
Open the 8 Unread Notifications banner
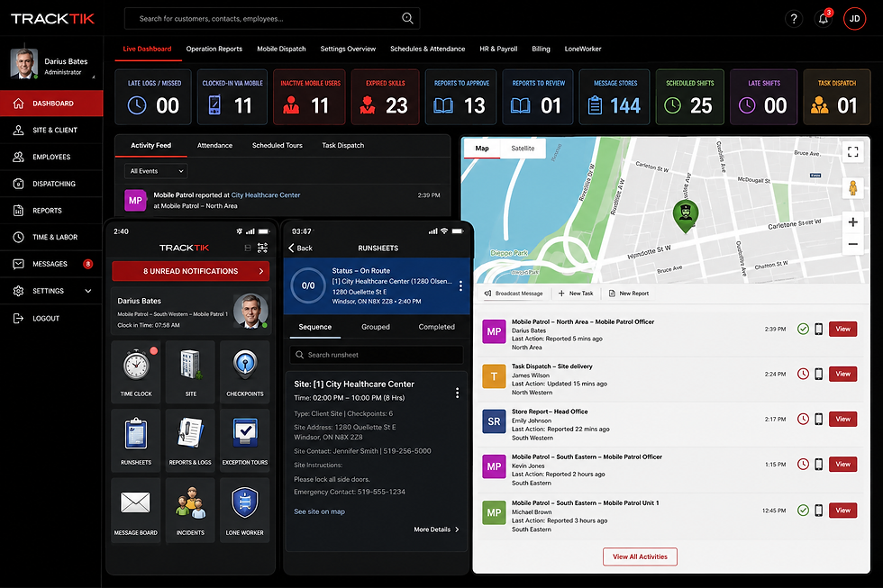(x=190, y=271)
